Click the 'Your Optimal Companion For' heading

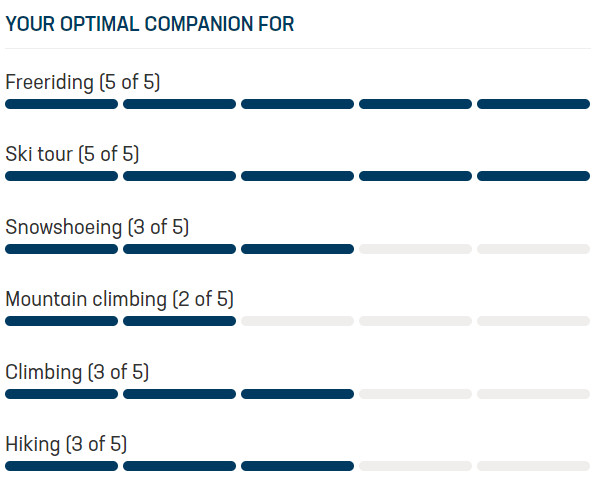[150, 24]
